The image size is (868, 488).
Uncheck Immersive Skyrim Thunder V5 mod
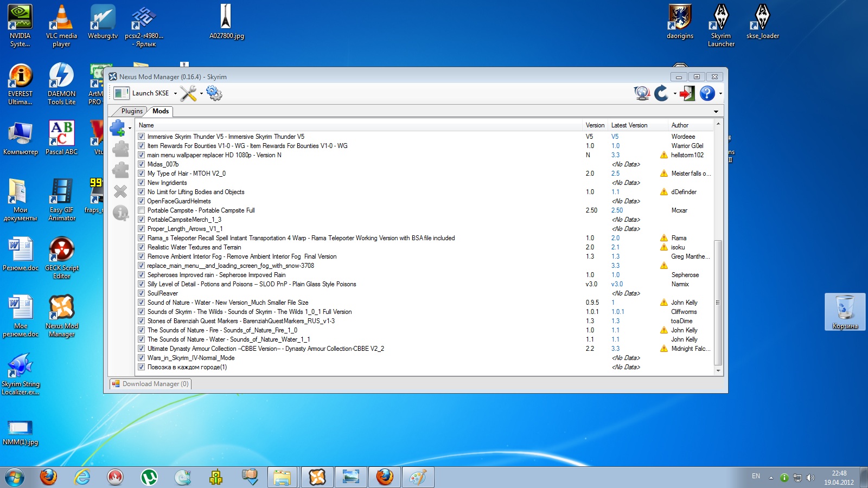pos(142,137)
